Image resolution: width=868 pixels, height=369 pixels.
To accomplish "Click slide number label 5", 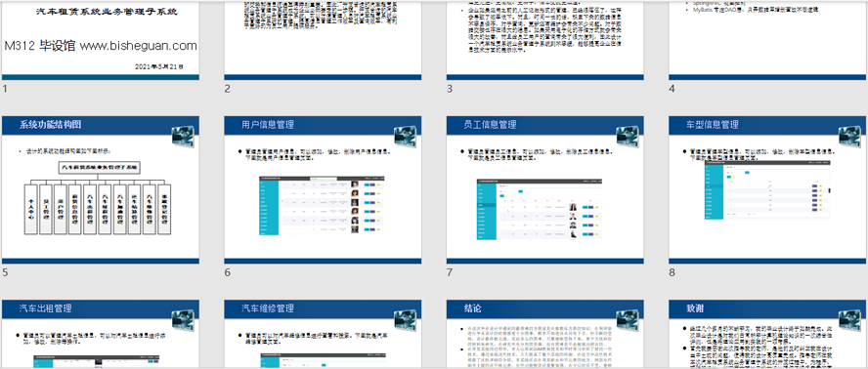I will click(x=5, y=272).
